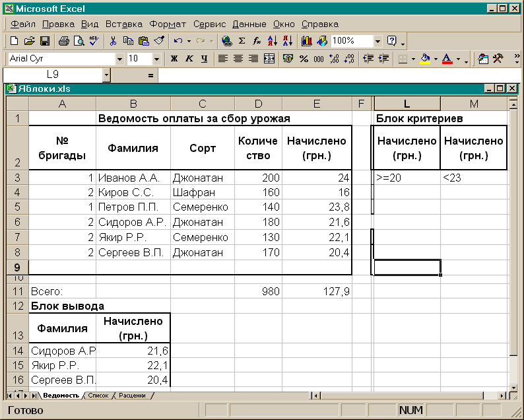Apply red font color A

pos(447,59)
